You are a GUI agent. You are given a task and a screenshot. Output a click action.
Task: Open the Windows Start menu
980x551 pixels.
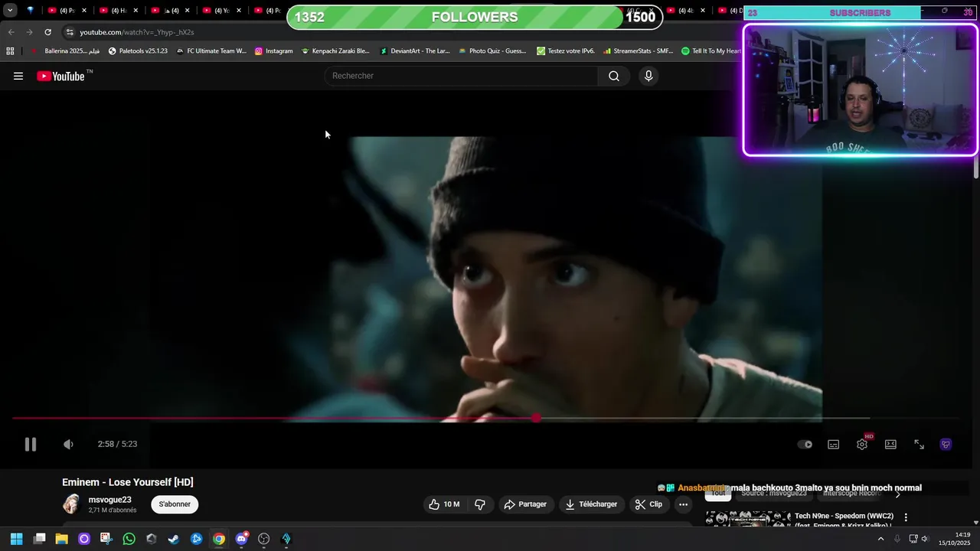(x=16, y=539)
